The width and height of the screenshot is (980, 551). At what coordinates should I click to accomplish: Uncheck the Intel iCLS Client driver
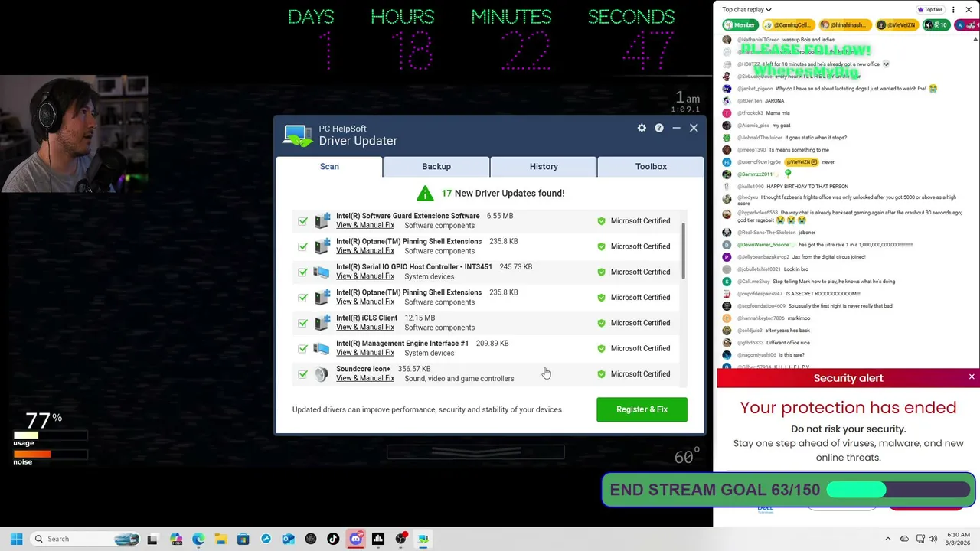303,323
